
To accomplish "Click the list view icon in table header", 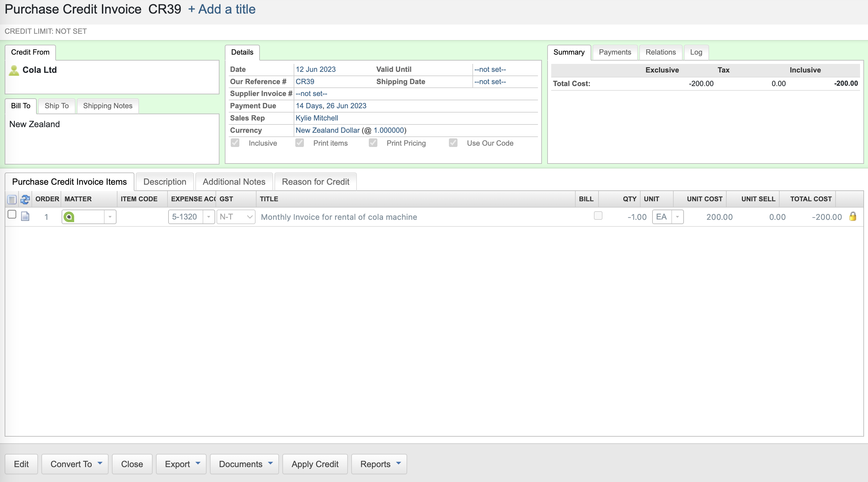I will click(x=12, y=199).
